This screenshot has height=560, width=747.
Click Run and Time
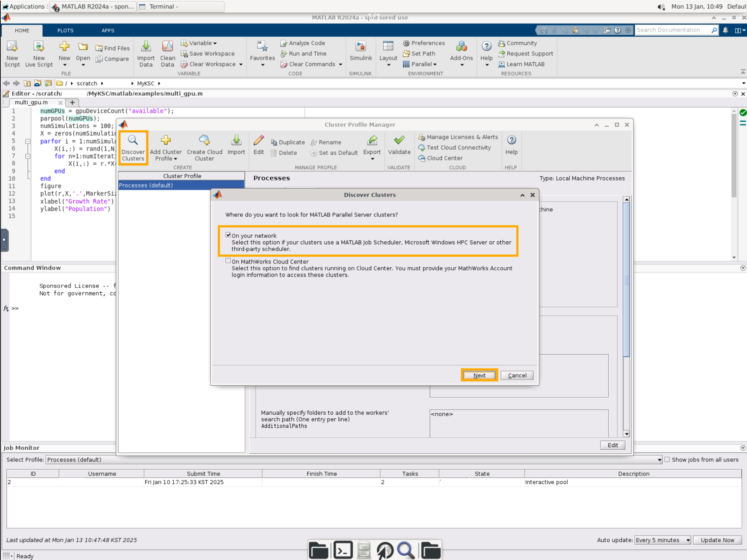(303, 53)
